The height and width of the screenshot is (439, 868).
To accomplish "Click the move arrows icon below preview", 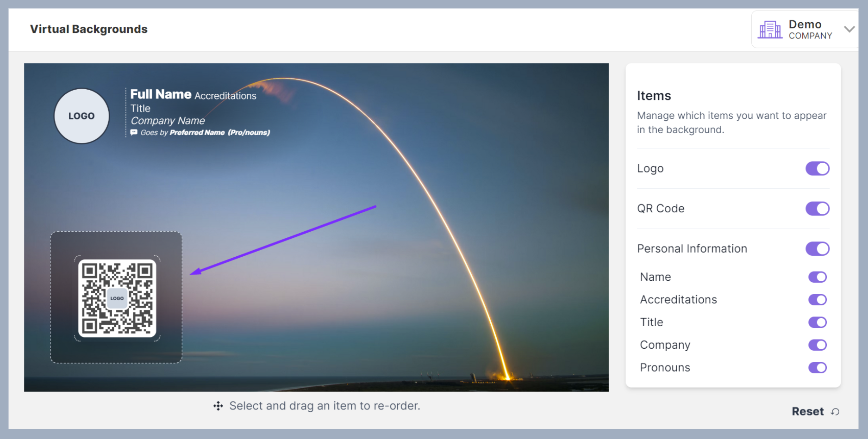I will click(218, 406).
